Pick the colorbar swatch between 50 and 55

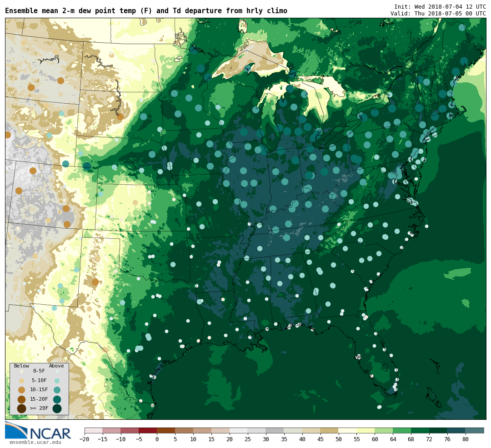click(348, 430)
